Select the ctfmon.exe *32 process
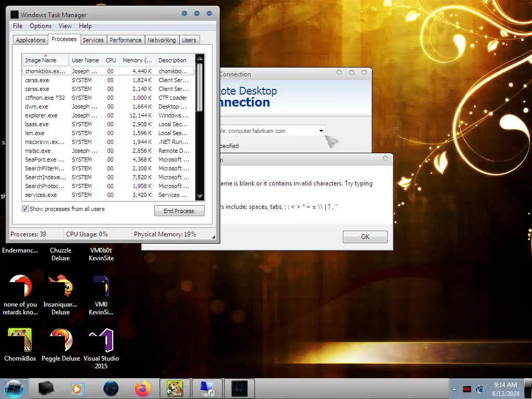The image size is (532, 399). 109,98
